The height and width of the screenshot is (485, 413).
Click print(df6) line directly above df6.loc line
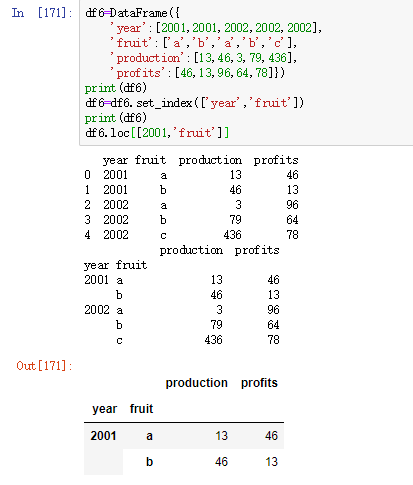(116, 118)
